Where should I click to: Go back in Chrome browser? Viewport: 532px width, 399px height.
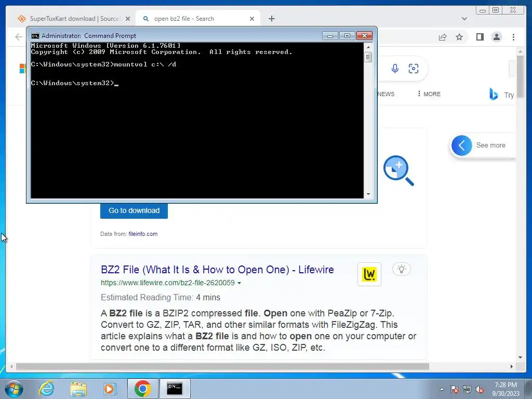pyautogui.click(x=19, y=37)
